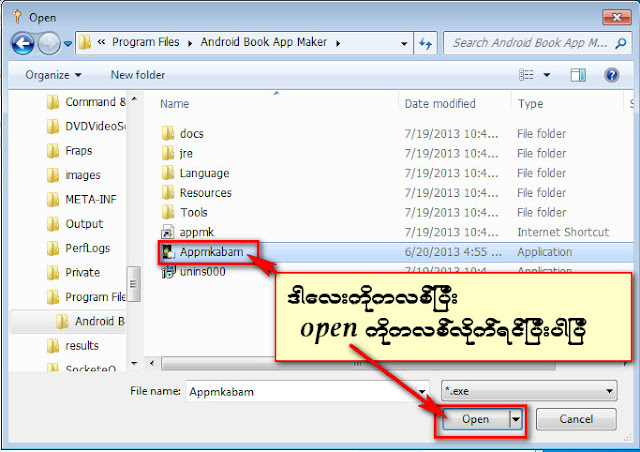Click the File name input field
Viewport: 640px width, 452px height.
[307, 391]
